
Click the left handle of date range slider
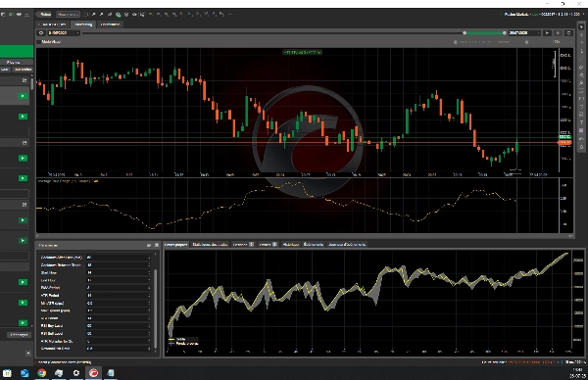click(x=465, y=33)
